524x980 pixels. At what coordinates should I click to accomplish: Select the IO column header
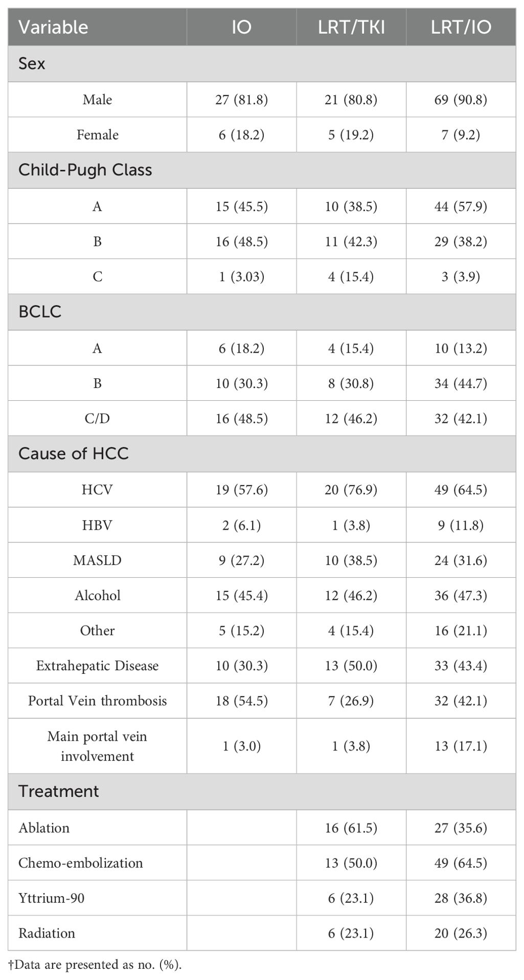point(241,27)
